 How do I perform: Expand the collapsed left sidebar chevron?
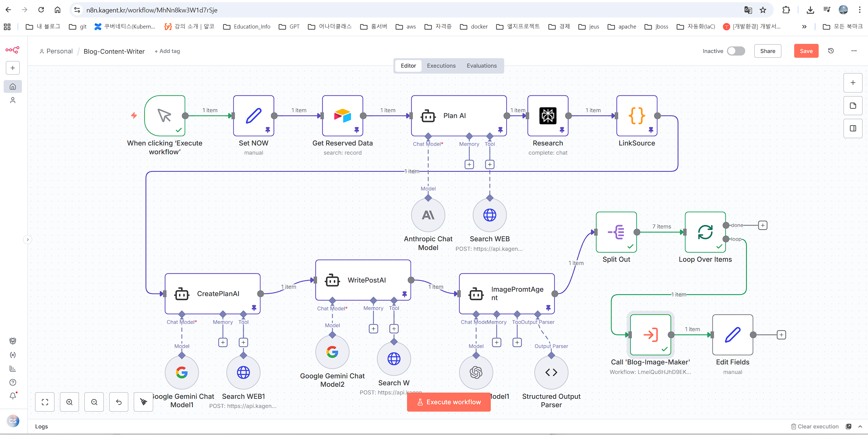[27, 239]
